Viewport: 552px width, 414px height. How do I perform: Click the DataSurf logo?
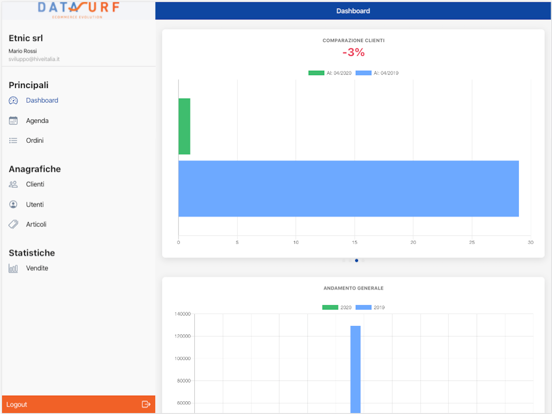(x=79, y=10)
